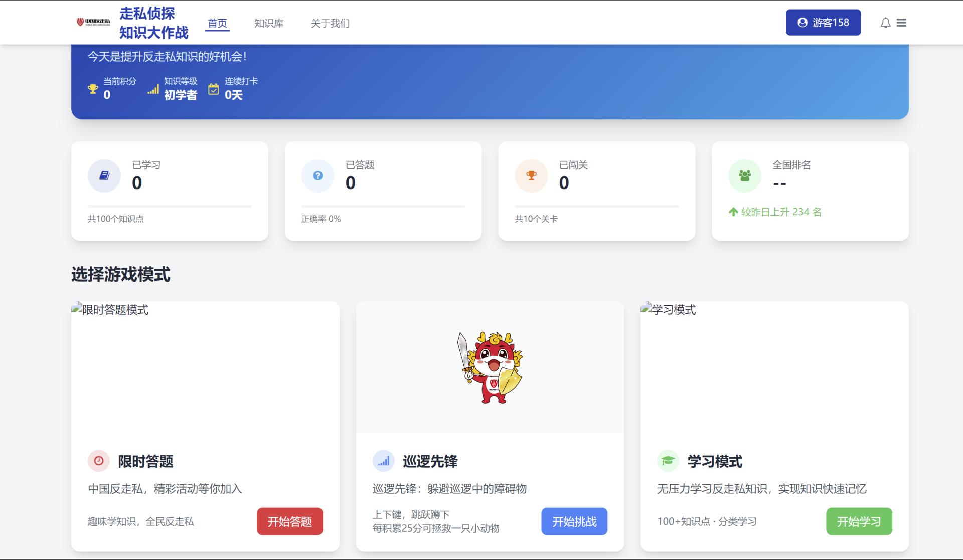Click the trophy icon in 已闯关 card
The width and height of the screenshot is (963, 560).
point(531,176)
